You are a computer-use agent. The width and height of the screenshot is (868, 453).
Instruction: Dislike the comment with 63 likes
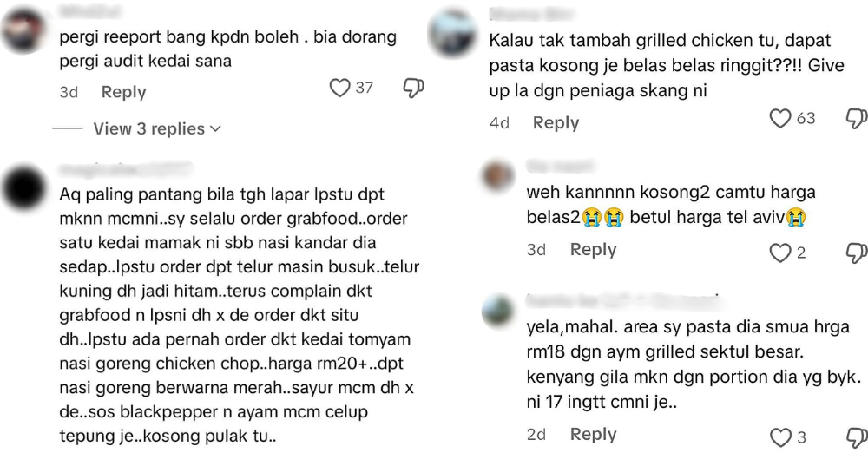(858, 119)
